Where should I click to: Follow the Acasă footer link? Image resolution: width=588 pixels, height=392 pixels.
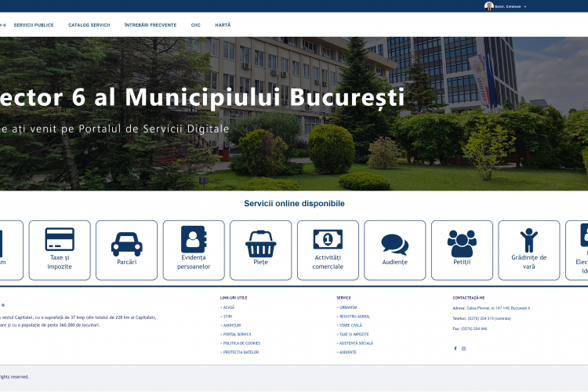click(227, 307)
